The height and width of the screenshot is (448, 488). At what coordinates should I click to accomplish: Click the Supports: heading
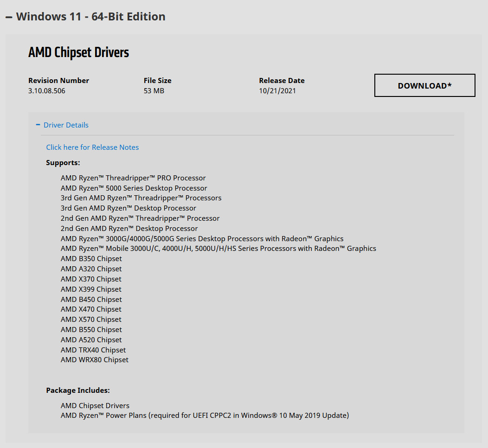[63, 163]
